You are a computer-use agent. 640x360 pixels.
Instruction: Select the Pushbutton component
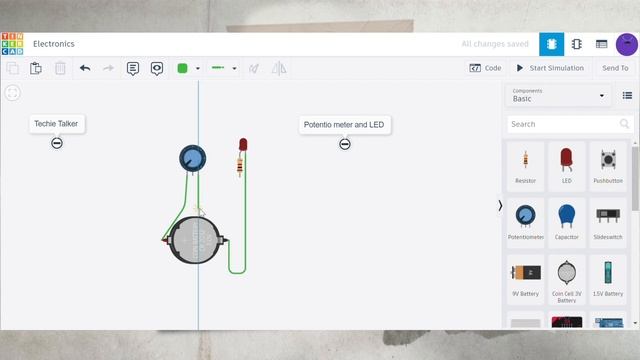coord(608,167)
